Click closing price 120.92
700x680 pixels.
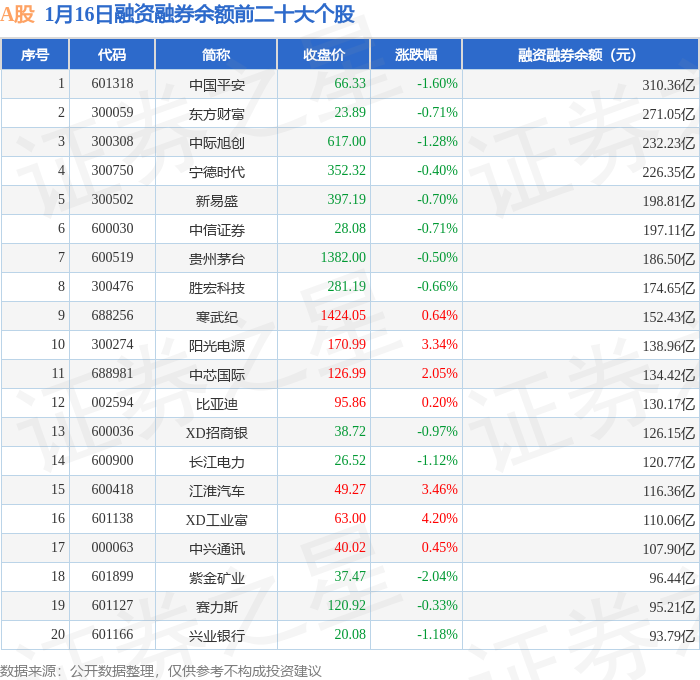point(346,606)
